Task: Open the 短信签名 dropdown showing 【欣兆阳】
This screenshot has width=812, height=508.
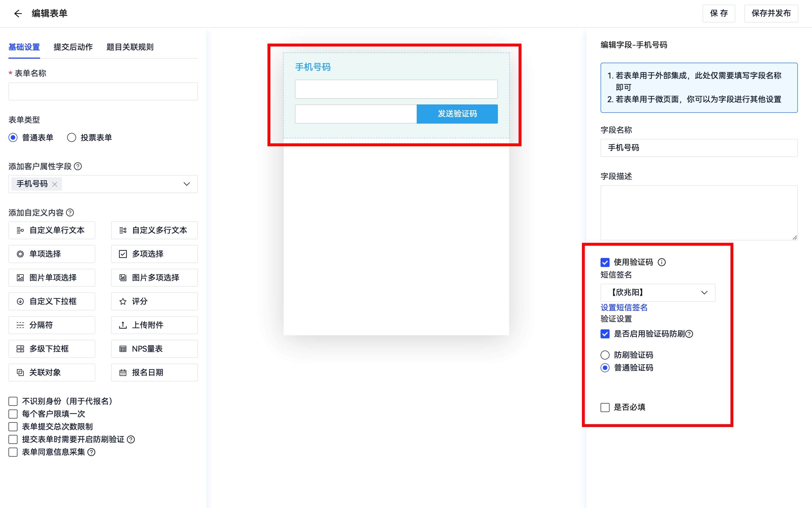Action: (658, 292)
